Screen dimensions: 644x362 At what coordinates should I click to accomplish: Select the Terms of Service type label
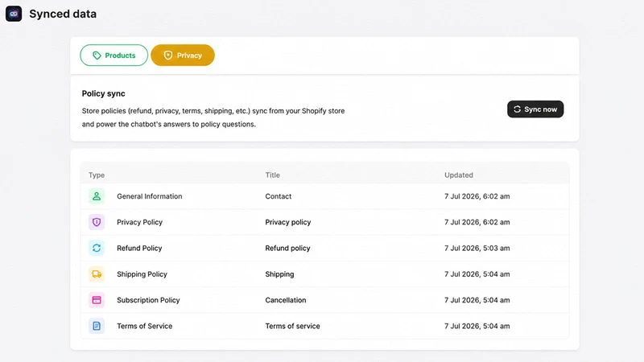(145, 326)
